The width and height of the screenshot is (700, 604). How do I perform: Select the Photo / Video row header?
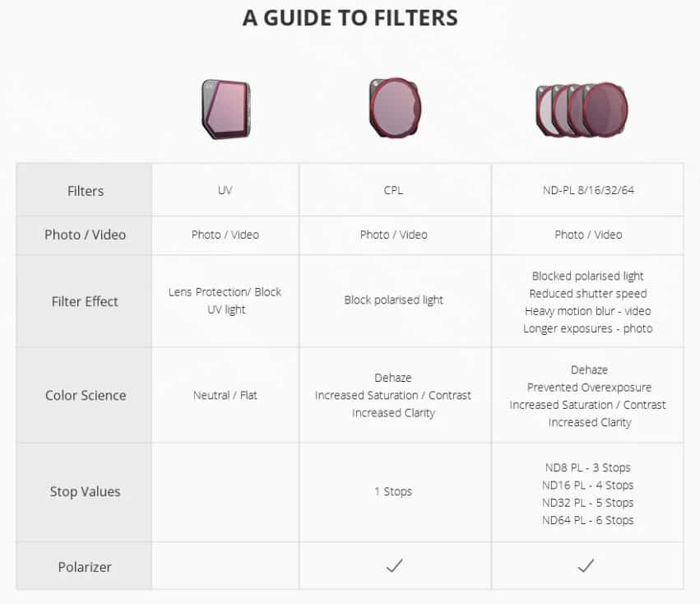point(85,235)
